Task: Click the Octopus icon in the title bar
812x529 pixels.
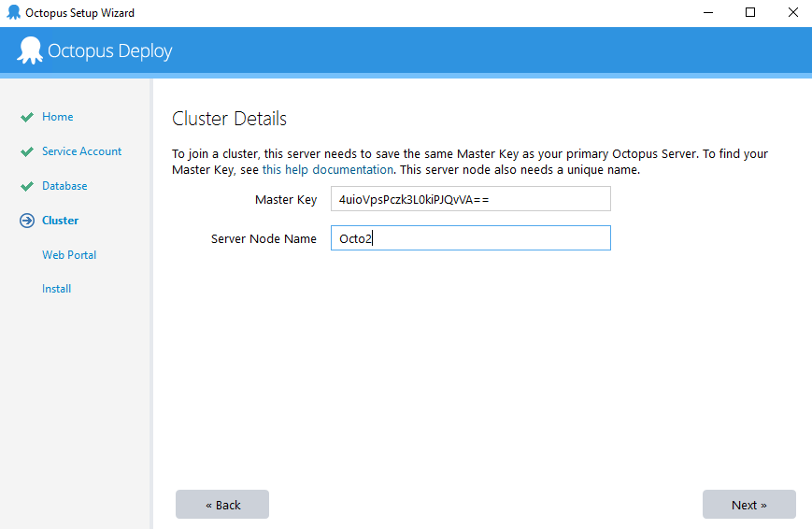Action: point(13,13)
